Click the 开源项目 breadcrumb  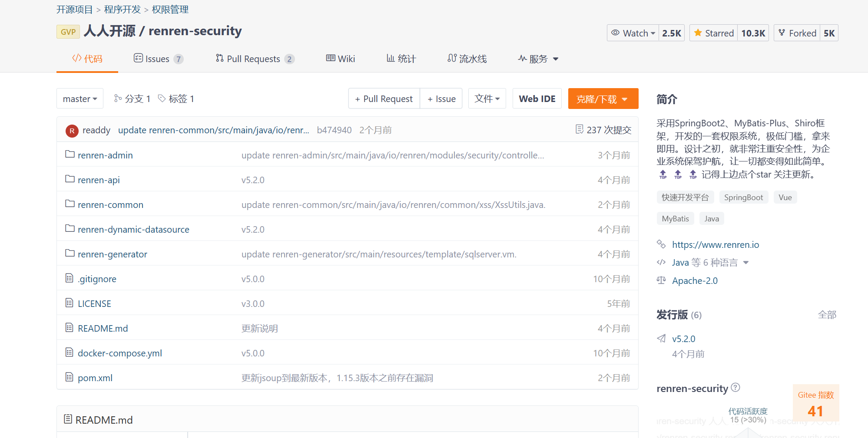[x=75, y=10]
